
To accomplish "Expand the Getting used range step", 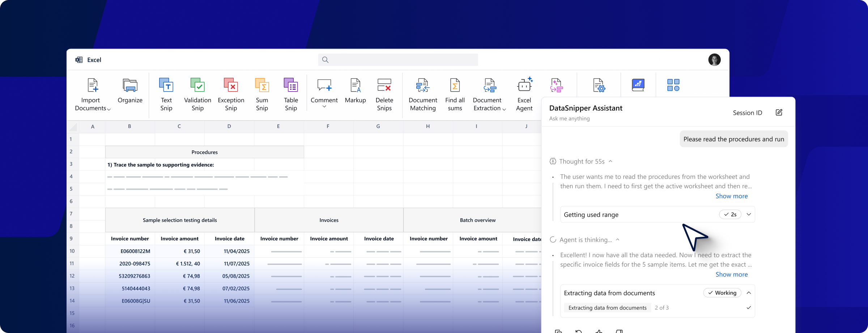I will (x=749, y=215).
